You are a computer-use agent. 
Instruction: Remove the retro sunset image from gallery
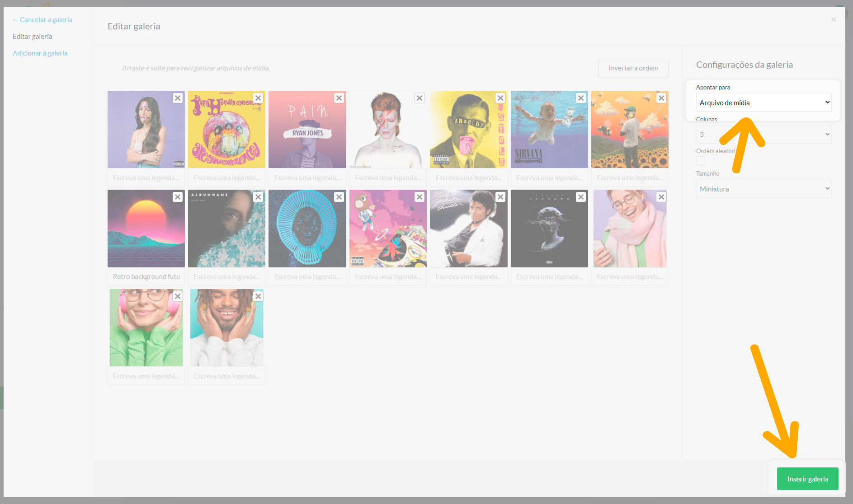point(178,197)
